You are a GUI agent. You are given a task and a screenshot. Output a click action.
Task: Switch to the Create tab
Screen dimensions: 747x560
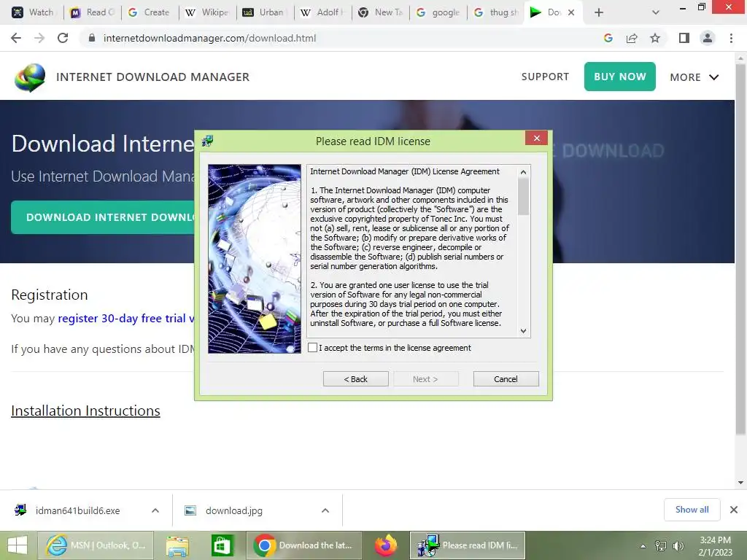[150, 12]
